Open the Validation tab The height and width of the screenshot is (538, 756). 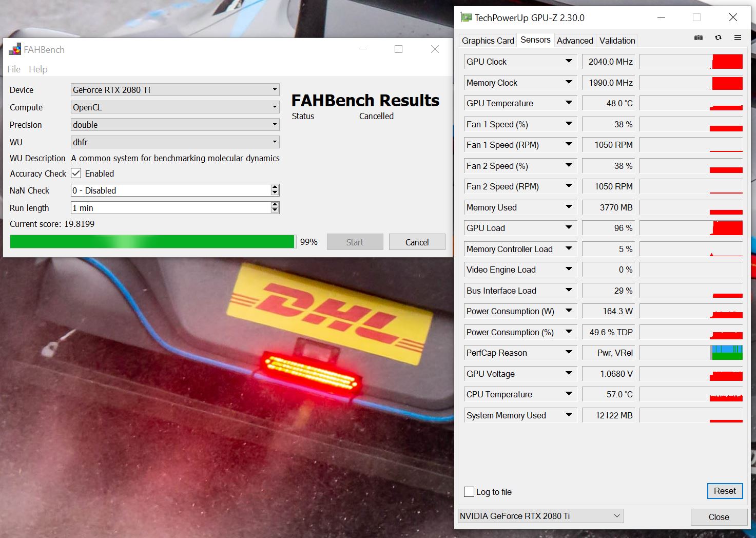click(x=617, y=41)
